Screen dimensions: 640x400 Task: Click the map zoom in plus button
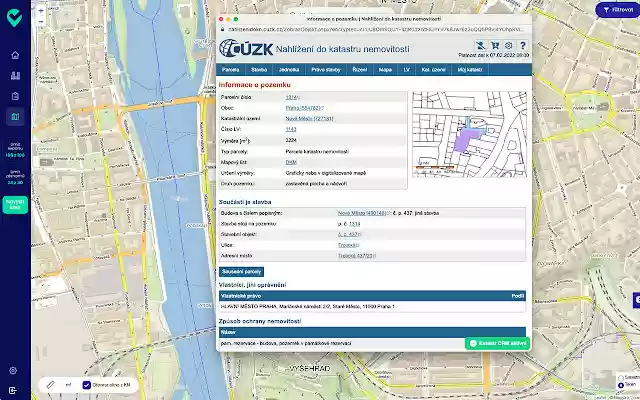[41, 12]
